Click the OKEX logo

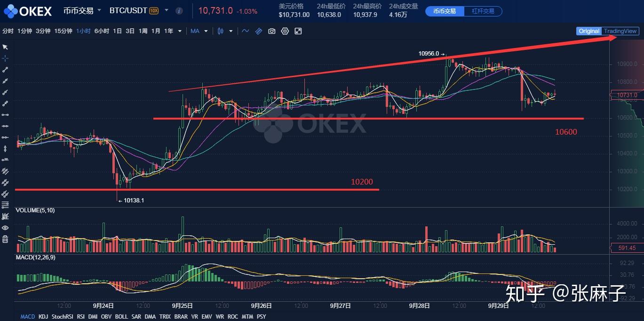click(x=28, y=11)
